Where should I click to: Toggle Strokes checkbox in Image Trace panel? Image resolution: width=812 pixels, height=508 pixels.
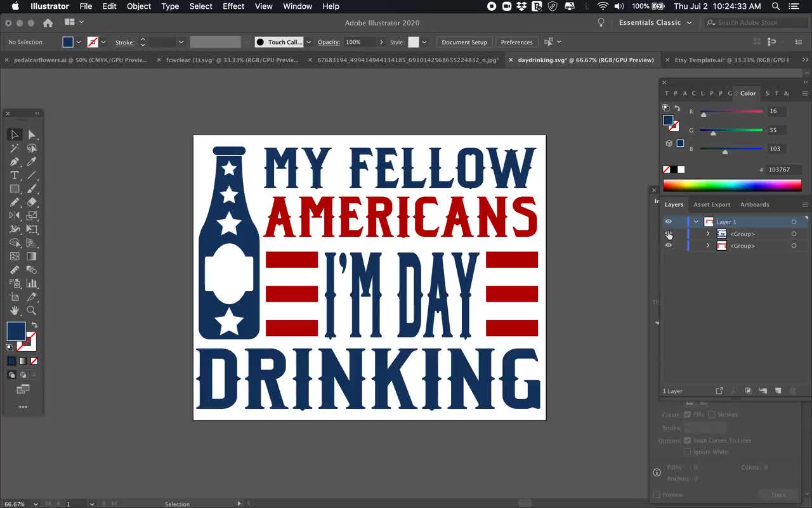[711, 414]
